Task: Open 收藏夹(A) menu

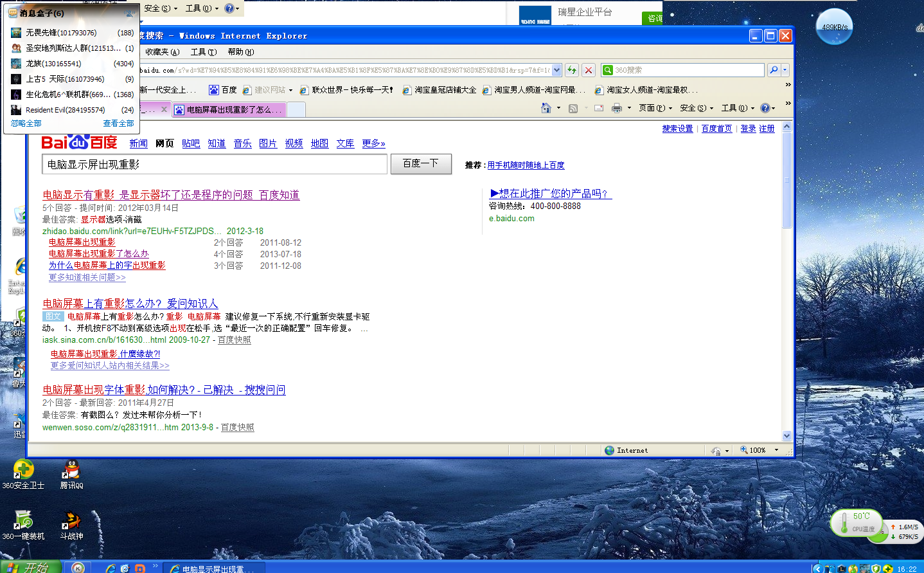Action: [x=162, y=52]
